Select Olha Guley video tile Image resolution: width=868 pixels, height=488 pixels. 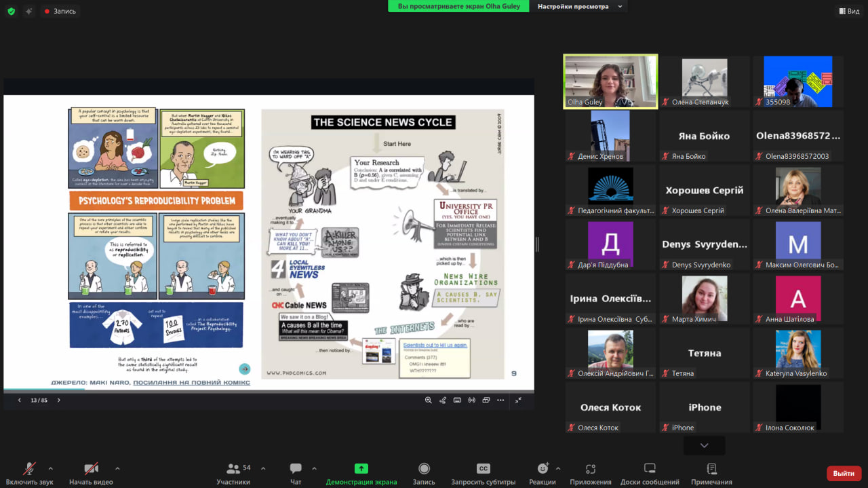[x=610, y=81]
